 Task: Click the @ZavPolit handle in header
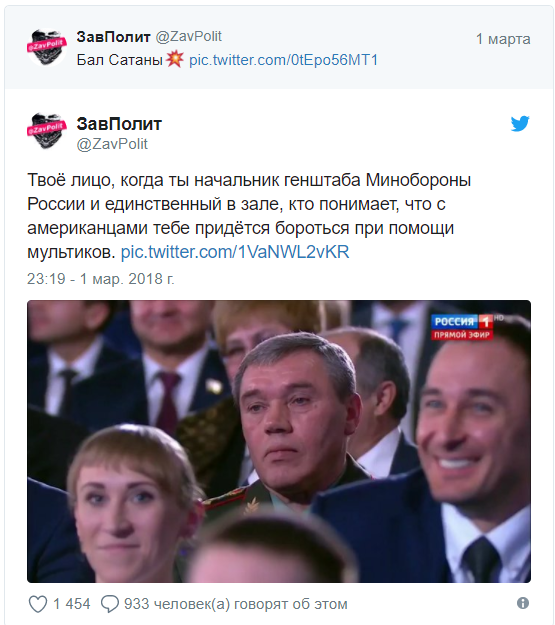point(188,36)
